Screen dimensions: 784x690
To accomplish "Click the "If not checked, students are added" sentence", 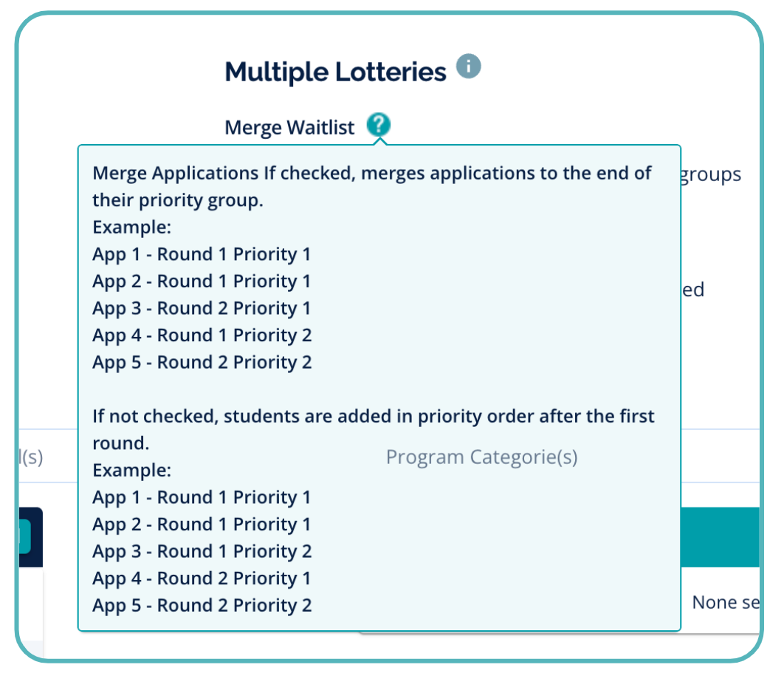I will (x=373, y=417).
